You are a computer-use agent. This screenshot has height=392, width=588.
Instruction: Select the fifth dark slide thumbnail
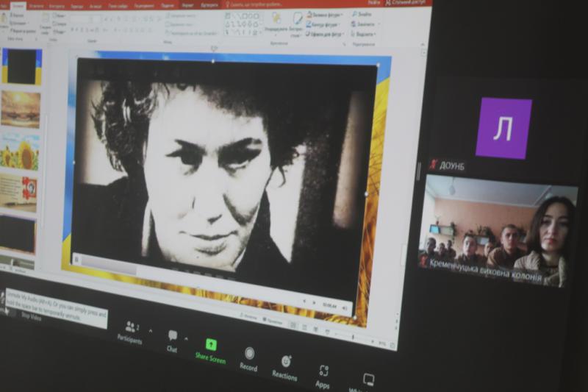(x=17, y=235)
